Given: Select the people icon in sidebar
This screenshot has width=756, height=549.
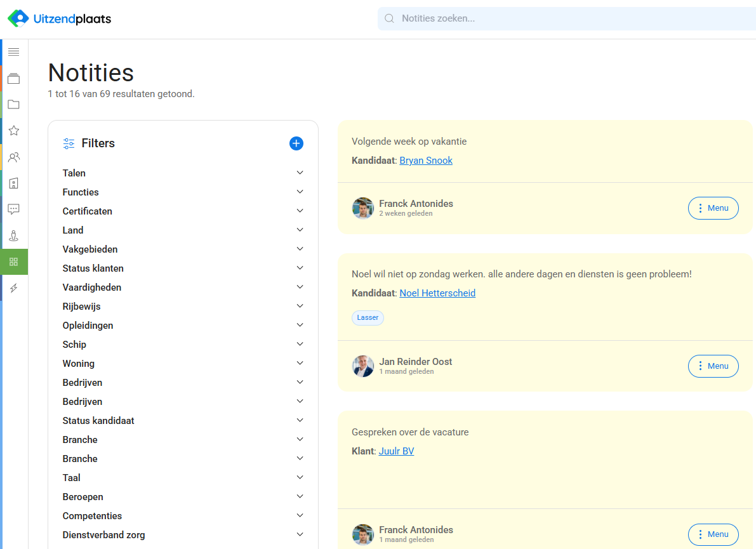Looking at the screenshot, I should coord(13,157).
